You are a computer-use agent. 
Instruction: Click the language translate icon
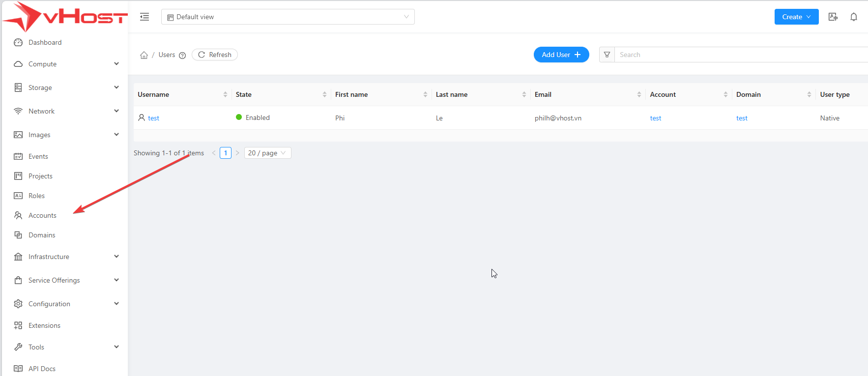point(833,17)
